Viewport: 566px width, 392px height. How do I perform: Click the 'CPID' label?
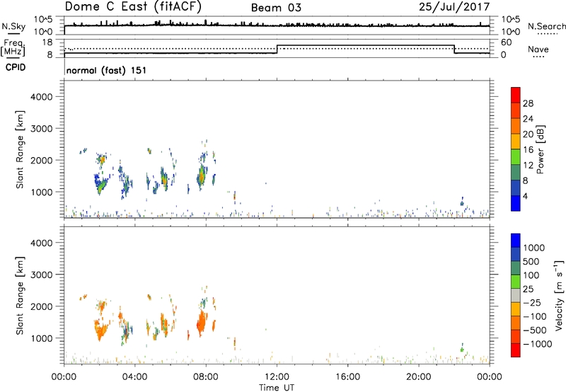point(16,67)
